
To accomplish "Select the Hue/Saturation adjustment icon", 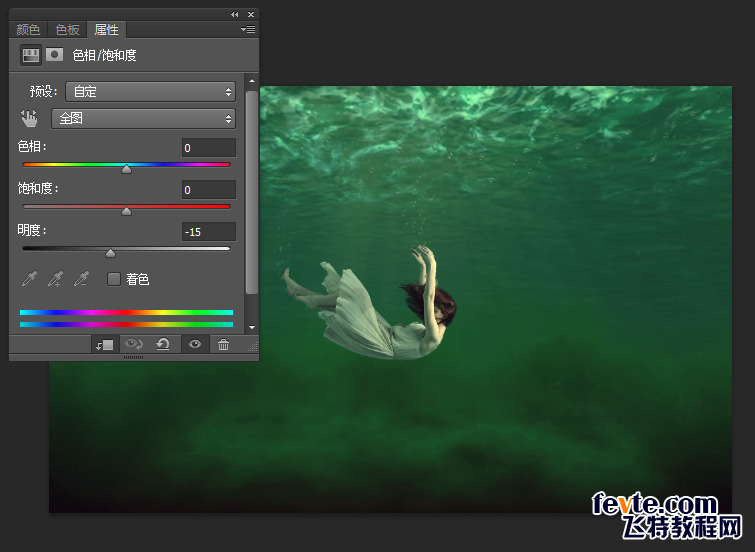I will point(31,55).
